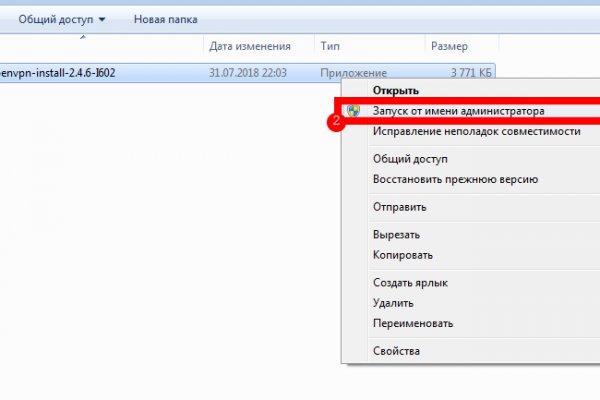
Task: Open Исправление неполадок совместимости
Action: point(476,131)
